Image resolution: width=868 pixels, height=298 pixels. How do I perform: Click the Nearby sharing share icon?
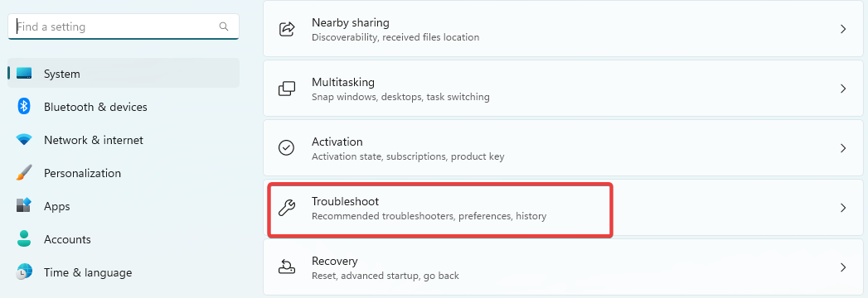click(286, 29)
